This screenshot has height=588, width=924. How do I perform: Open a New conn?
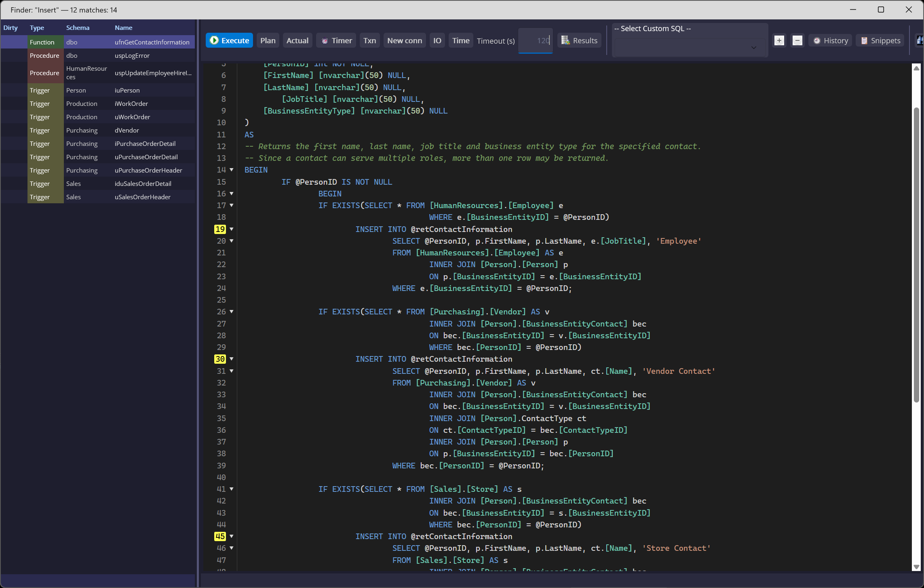pos(405,40)
